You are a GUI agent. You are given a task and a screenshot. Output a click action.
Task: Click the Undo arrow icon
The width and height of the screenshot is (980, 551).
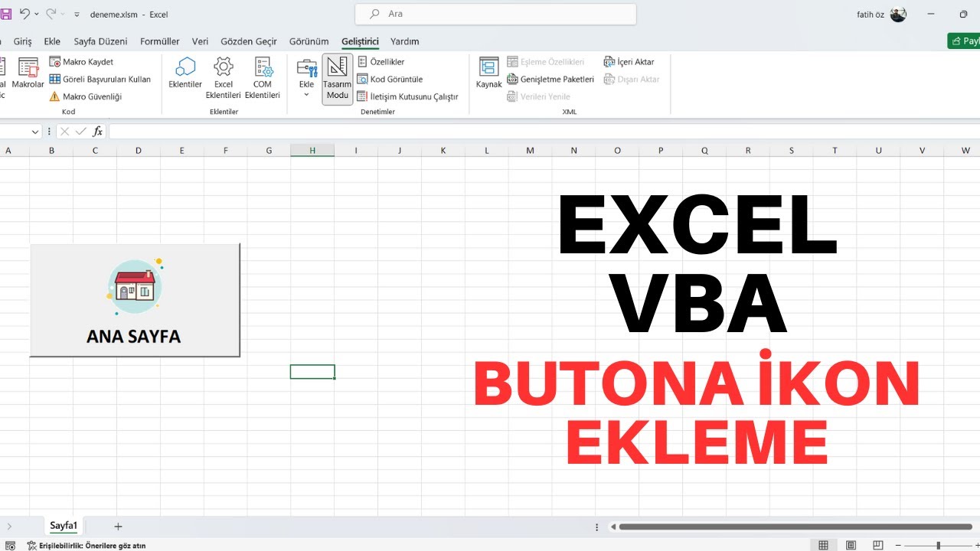(x=24, y=14)
